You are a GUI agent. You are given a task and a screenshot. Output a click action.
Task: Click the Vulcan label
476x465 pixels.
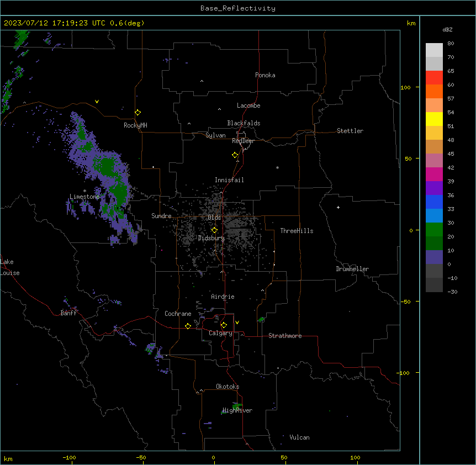click(300, 437)
